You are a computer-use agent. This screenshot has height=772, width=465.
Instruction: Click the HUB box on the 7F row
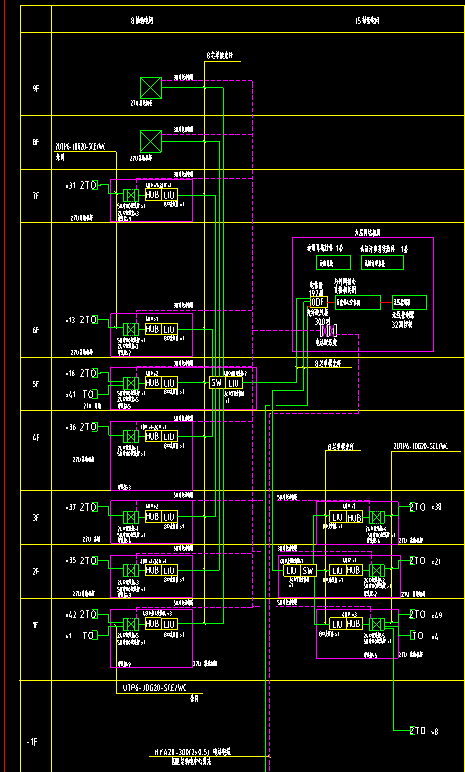[x=153, y=195]
